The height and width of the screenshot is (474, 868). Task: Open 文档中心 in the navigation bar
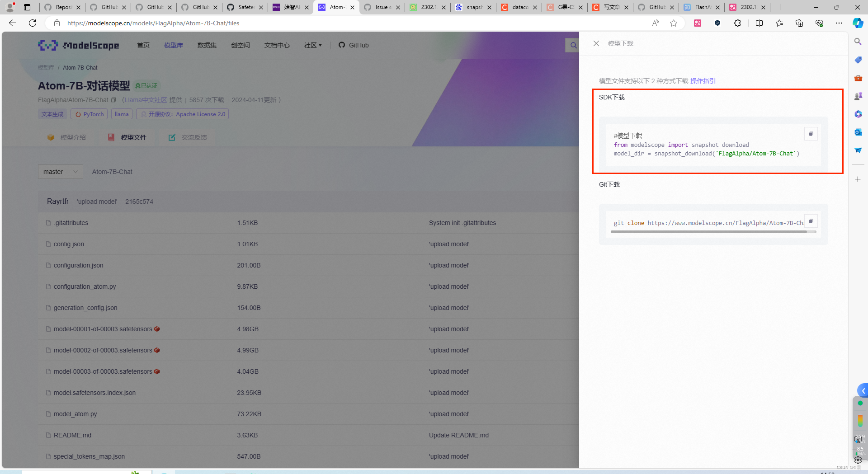(x=276, y=45)
